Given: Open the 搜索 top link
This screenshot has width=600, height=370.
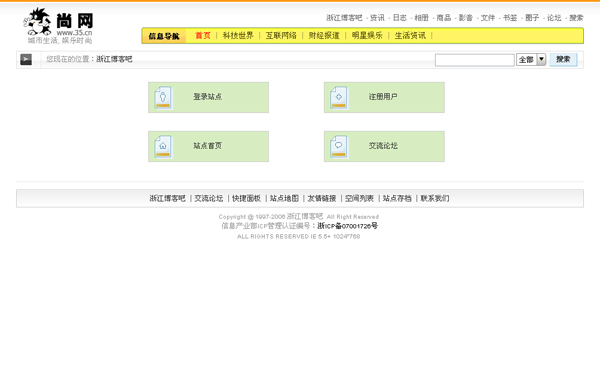Looking at the screenshot, I should coord(576,18).
